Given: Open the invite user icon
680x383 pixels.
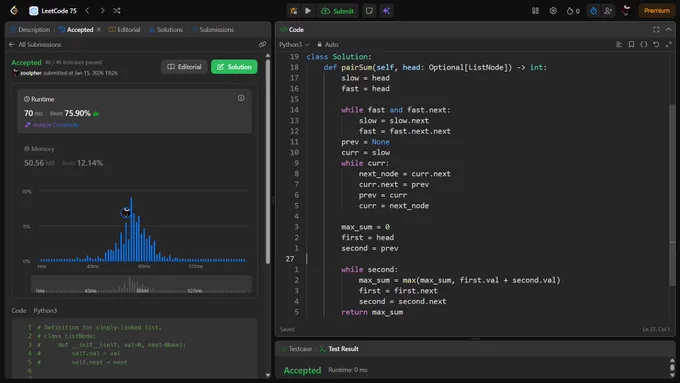Looking at the screenshot, I should tap(608, 11).
